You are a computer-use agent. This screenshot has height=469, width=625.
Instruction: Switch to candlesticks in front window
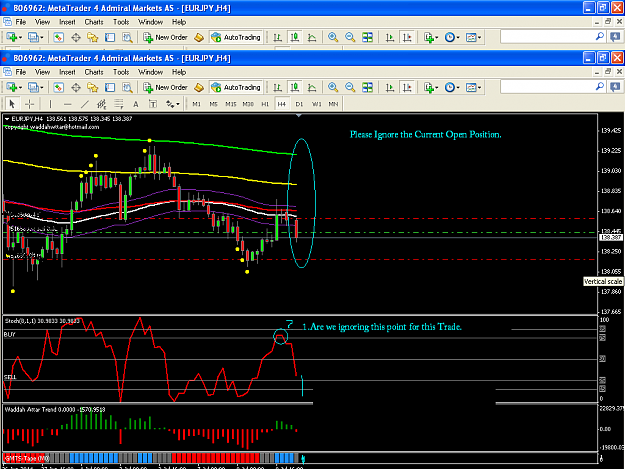tap(295, 87)
